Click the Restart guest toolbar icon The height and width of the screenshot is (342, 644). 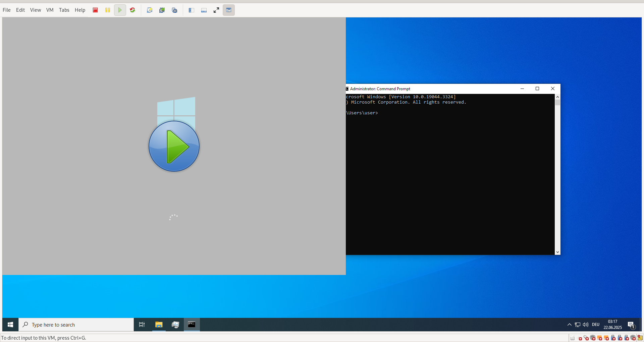click(x=132, y=10)
